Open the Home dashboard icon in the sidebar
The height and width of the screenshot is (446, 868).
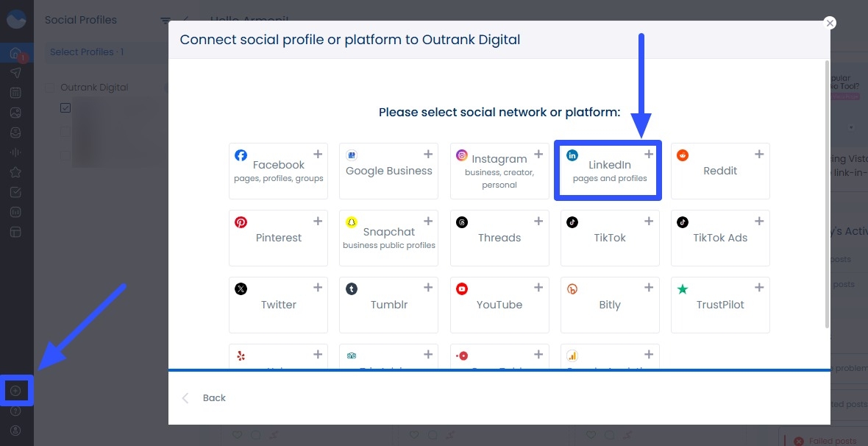[15, 53]
